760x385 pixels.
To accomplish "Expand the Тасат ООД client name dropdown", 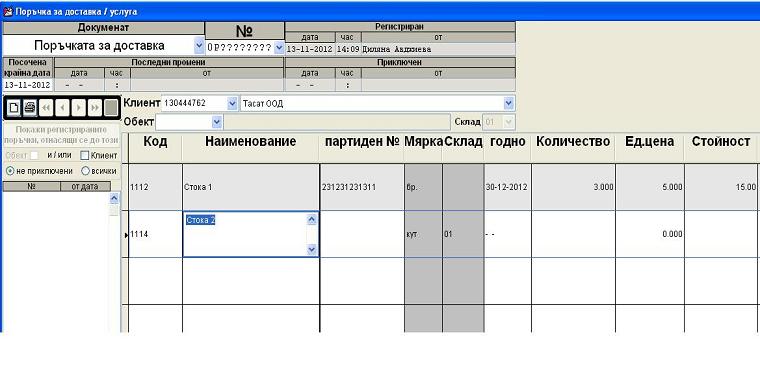I will [508, 103].
